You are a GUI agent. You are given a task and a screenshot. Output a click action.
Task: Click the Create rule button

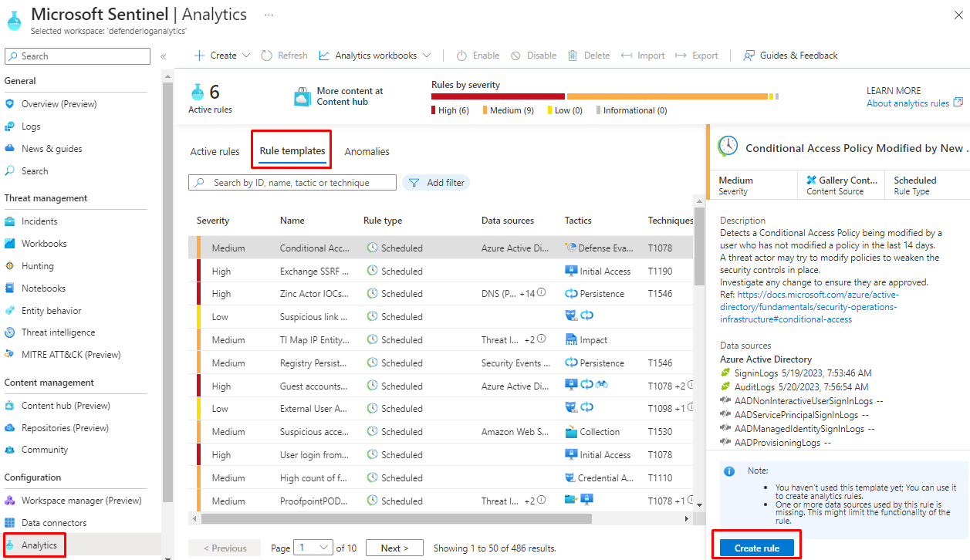(755, 548)
